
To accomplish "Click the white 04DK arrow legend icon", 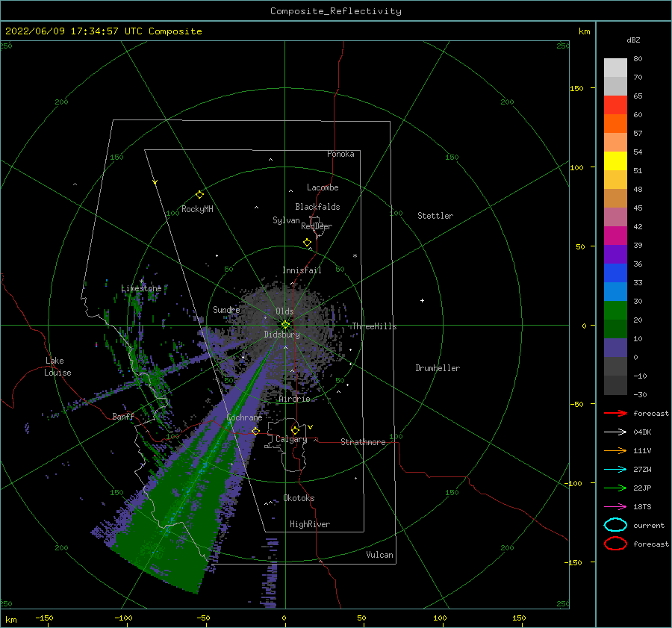I will (615, 432).
